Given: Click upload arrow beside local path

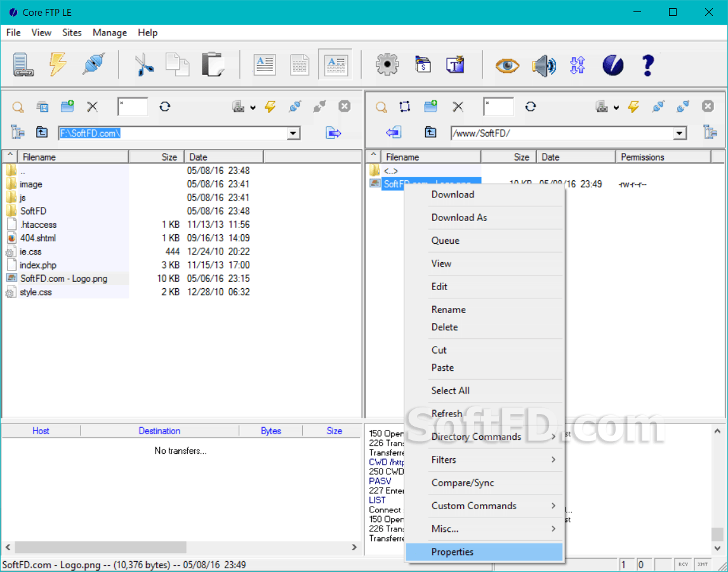Looking at the screenshot, I should [333, 133].
